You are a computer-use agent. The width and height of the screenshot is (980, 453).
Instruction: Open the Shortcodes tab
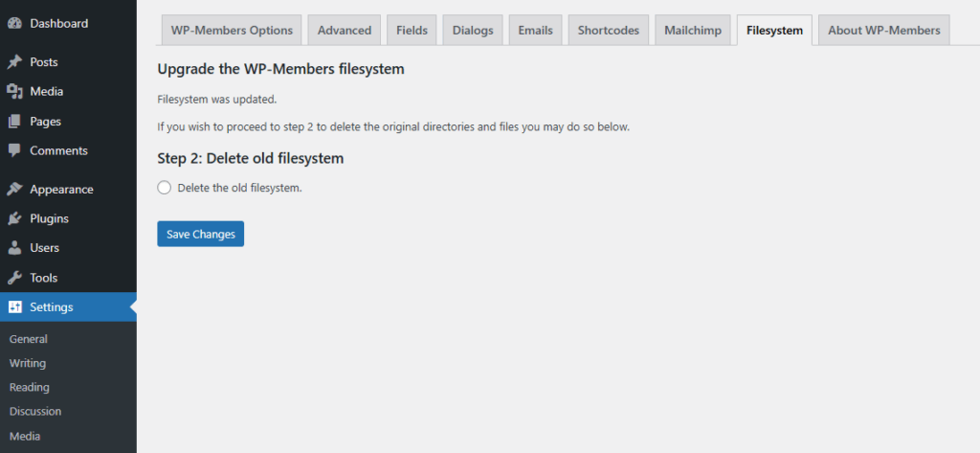point(609,31)
